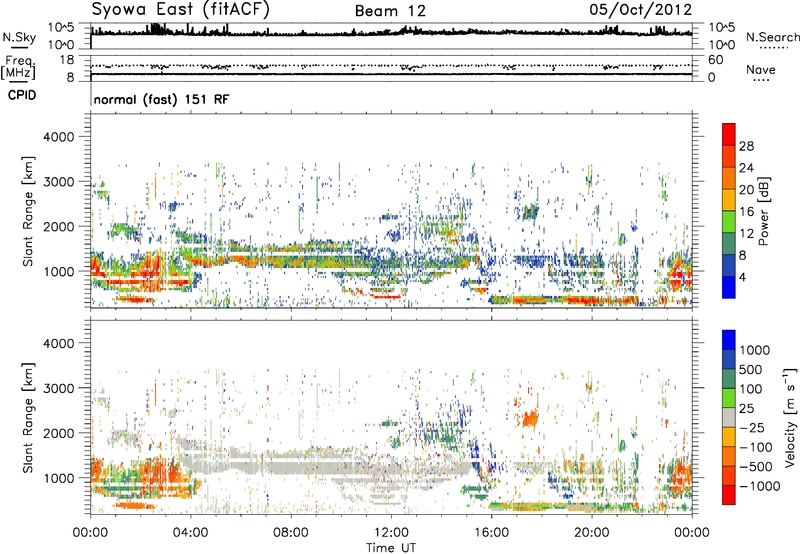The image size is (800, 554).
Task: Click the 'Nave' legend label
Action: [x=761, y=69]
